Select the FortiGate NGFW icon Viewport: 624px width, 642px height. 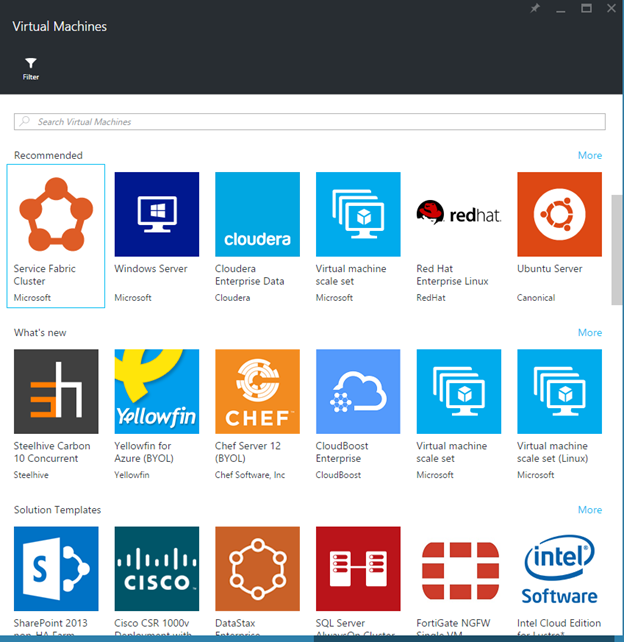click(x=459, y=569)
